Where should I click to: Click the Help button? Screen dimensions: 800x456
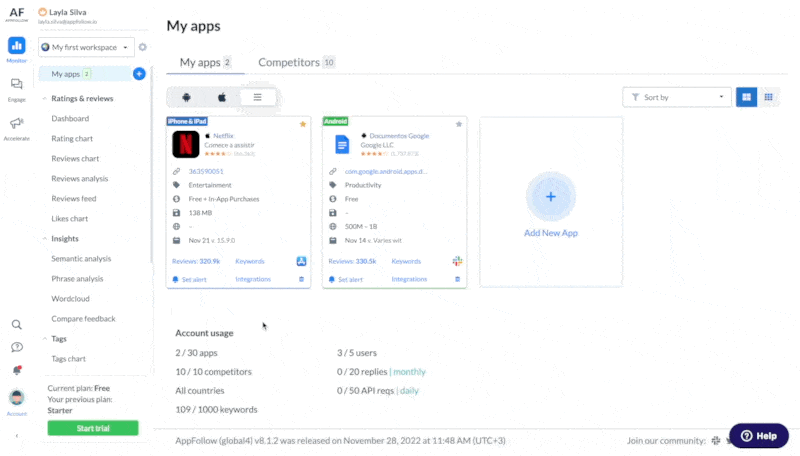pyautogui.click(x=759, y=436)
